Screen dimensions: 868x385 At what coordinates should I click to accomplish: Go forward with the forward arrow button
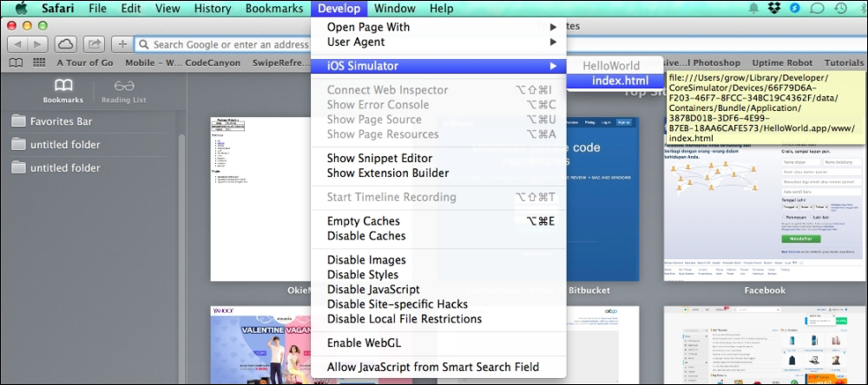[x=37, y=44]
